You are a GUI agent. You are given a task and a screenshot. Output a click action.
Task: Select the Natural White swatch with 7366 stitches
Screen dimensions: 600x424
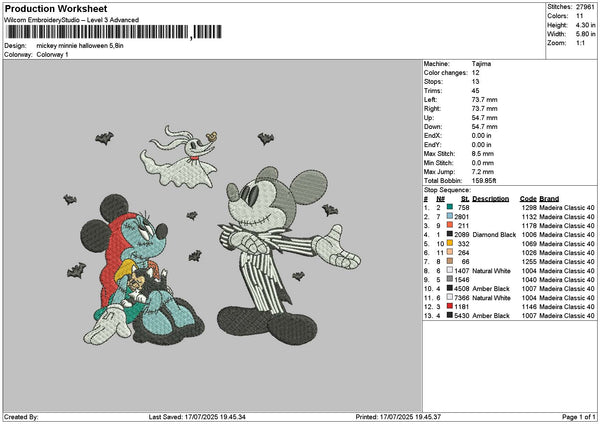450,297
